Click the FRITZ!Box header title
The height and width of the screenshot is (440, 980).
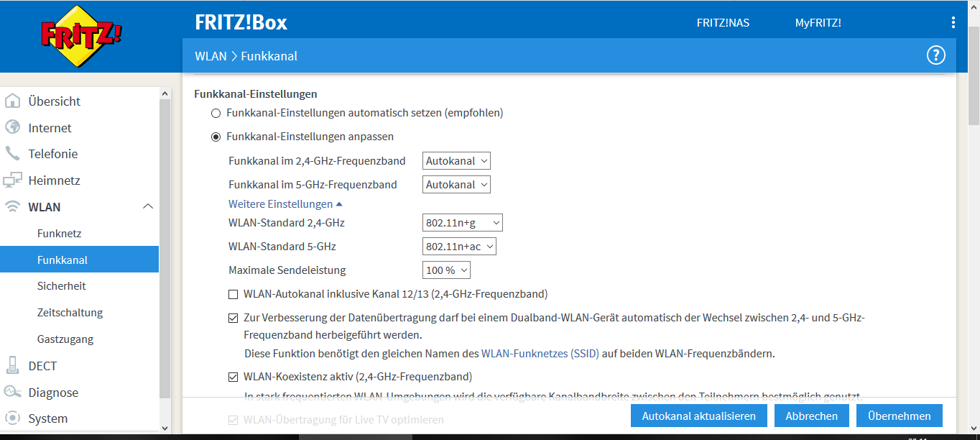[x=241, y=22]
